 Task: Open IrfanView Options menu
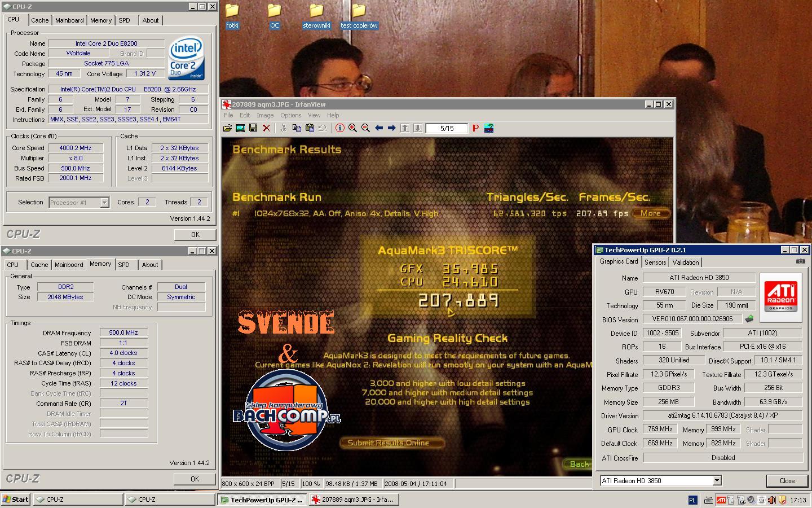[291, 115]
